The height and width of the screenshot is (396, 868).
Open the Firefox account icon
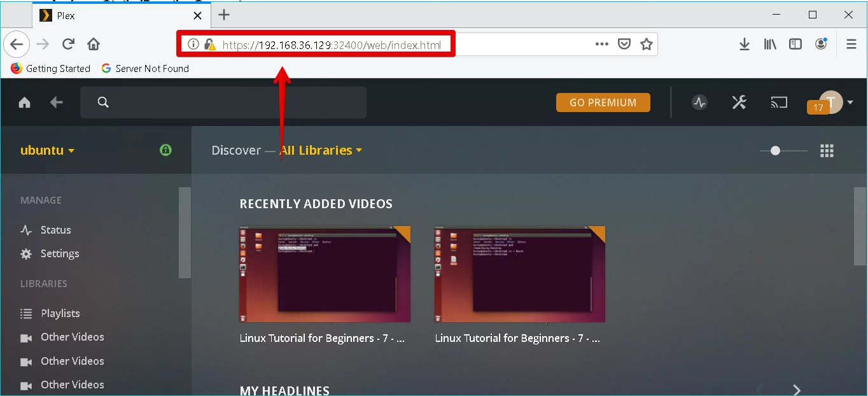pyautogui.click(x=821, y=44)
